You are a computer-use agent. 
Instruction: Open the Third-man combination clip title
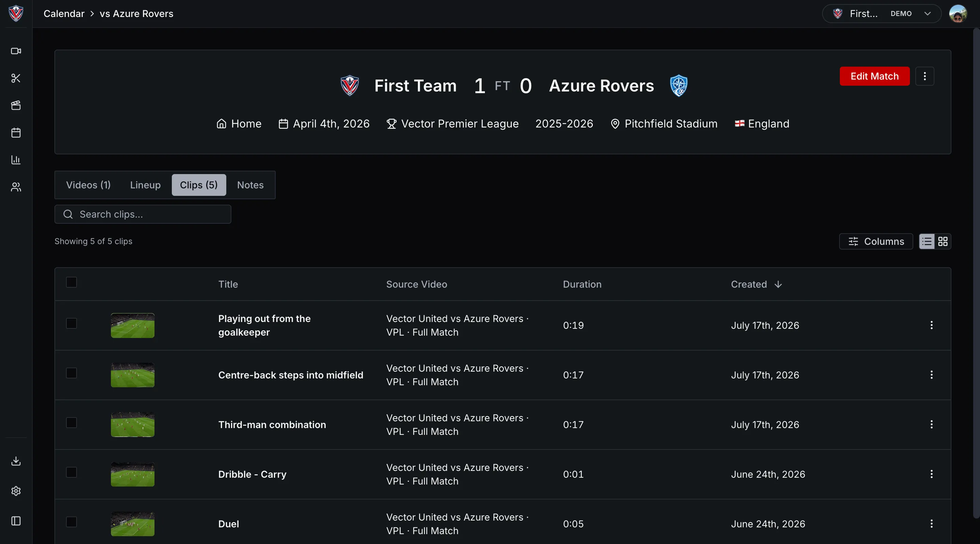[x=272, y=424]
